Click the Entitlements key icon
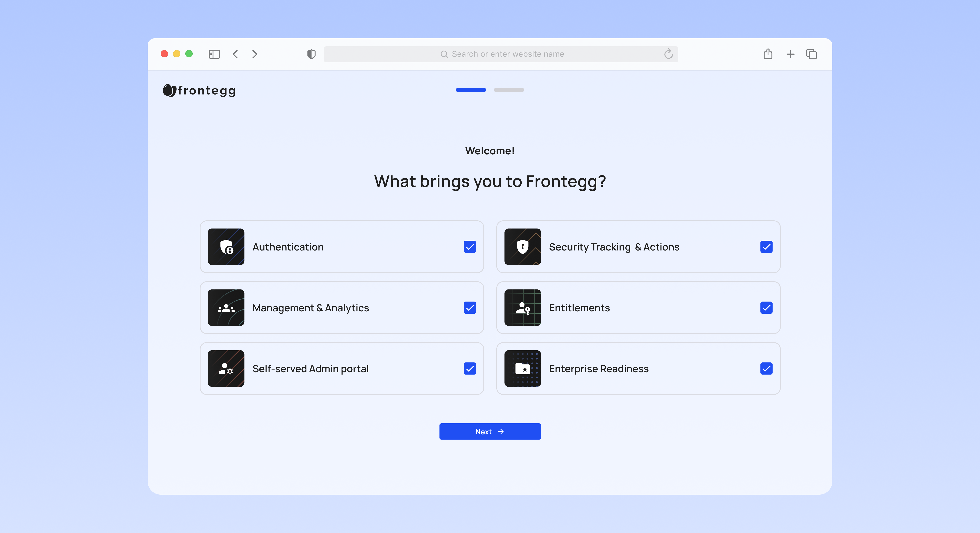The image size is (980, 533). pyautogui.click(x=522, y=308)
